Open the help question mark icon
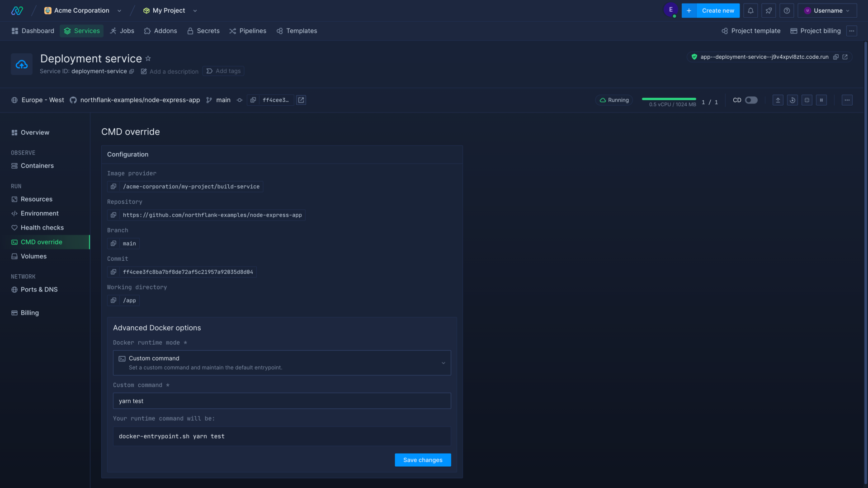Screen dimensions: 868x488 [x=787, y=10]
